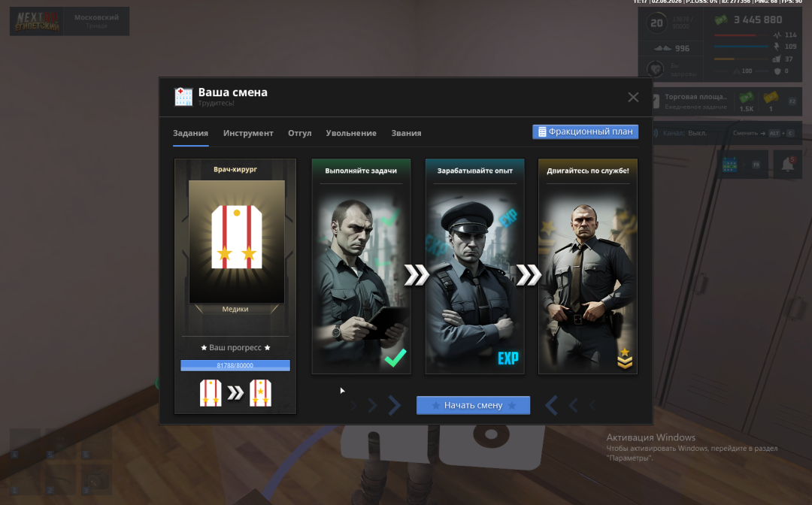Viewport: 812px width, 505px height.
Task: Click the EXP icon on the experience card
Action: (508, 358)
